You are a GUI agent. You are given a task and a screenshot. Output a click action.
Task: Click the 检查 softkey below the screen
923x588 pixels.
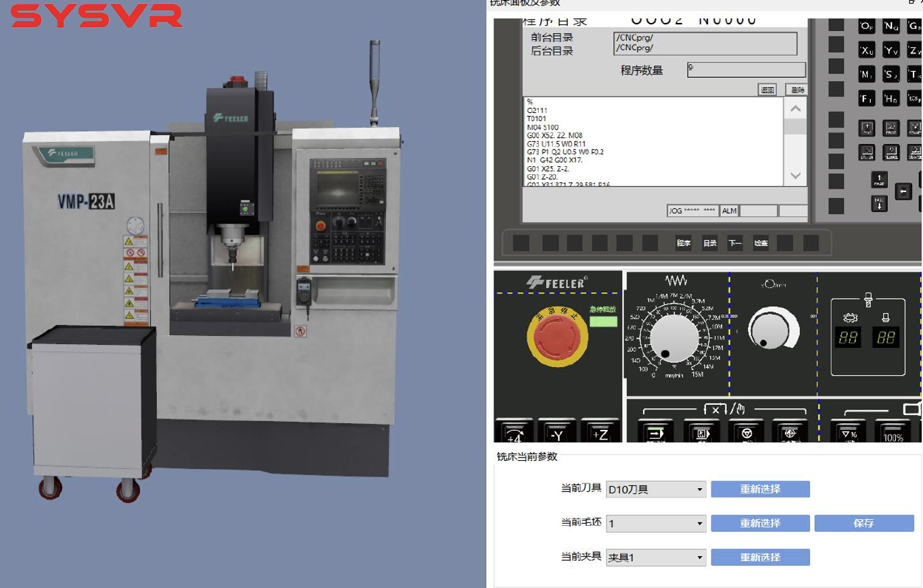(x=761, y=243)
